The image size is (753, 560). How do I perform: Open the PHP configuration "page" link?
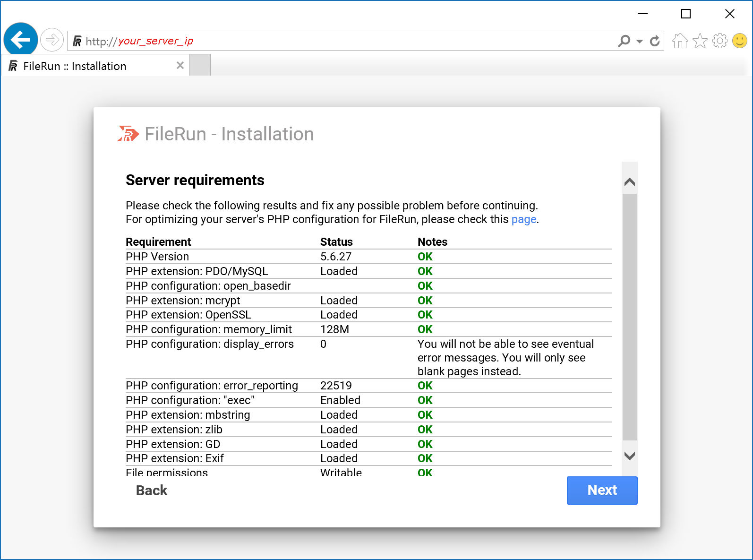523,219
